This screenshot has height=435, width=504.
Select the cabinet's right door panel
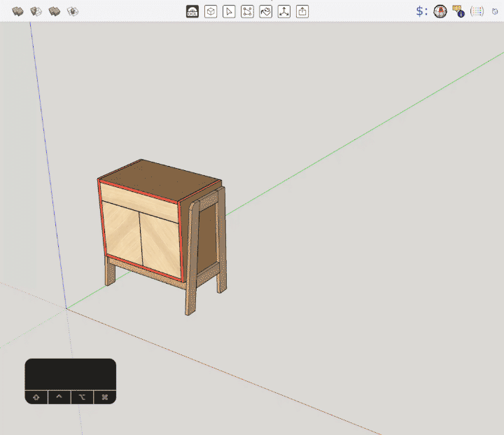pyautogui.click(x=160, y=245)
